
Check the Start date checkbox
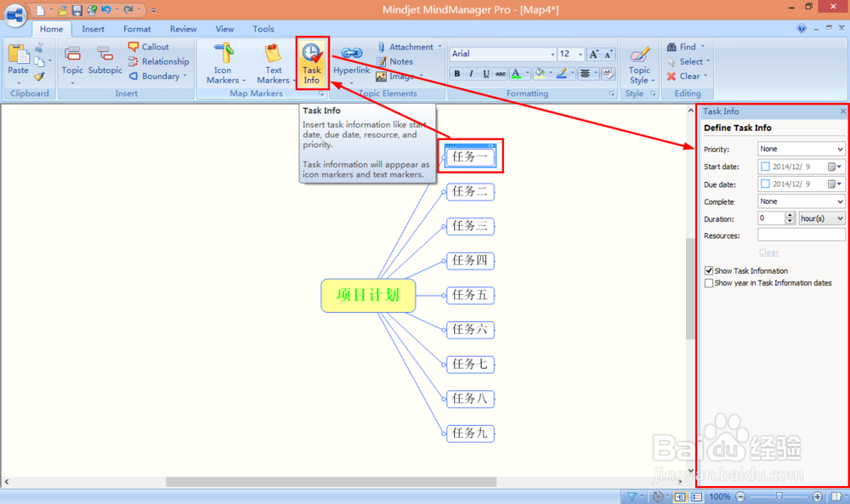(x=765, y=167)
